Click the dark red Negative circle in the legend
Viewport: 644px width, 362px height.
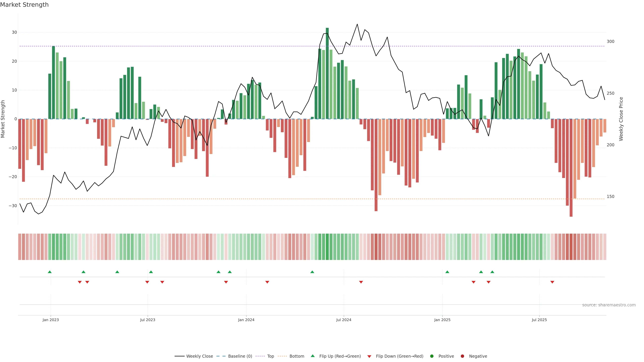pyautogui.click(x=462, y=356)
